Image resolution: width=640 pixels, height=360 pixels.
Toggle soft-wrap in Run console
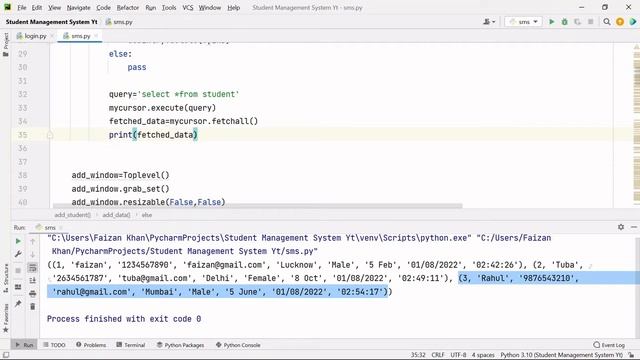pyautogui.click(x=33, y=268)
